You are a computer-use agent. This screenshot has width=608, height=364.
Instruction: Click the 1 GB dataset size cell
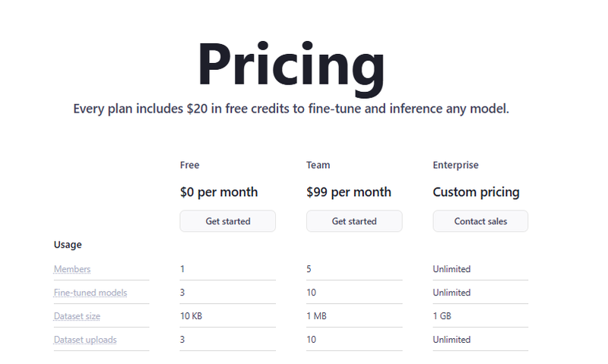442,316
